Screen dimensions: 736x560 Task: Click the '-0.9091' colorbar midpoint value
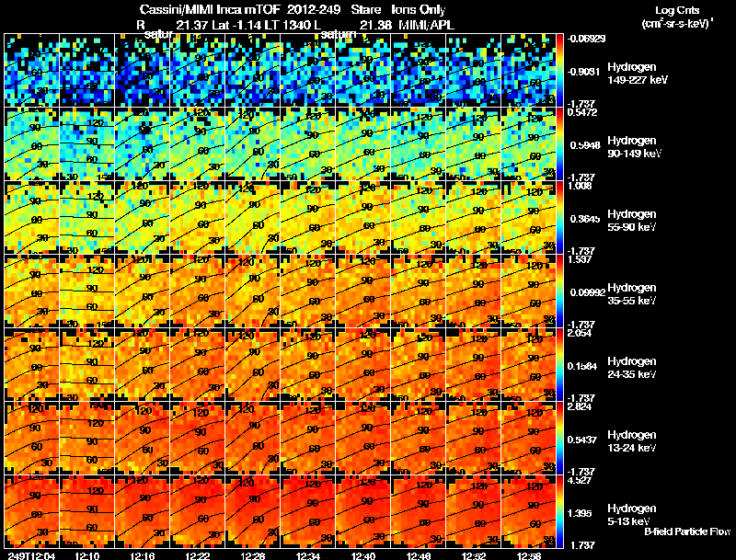pyautogui.click(x=584, y=72)
